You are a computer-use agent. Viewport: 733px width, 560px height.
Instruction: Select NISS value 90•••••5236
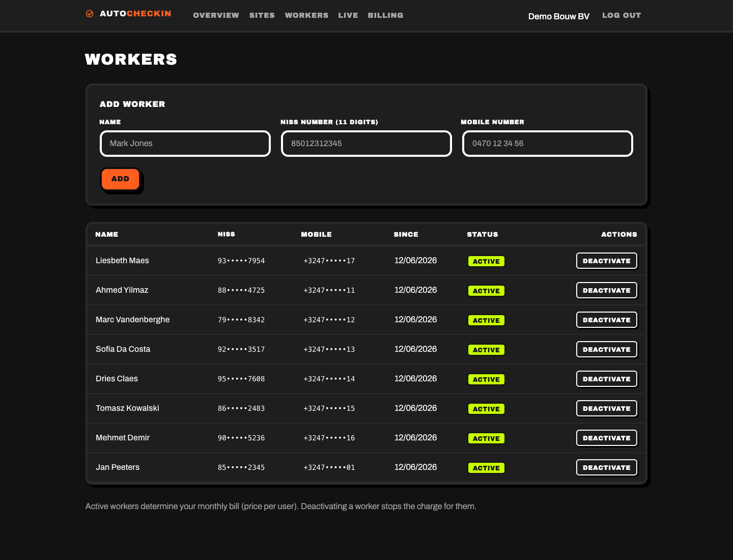point(241,438)
